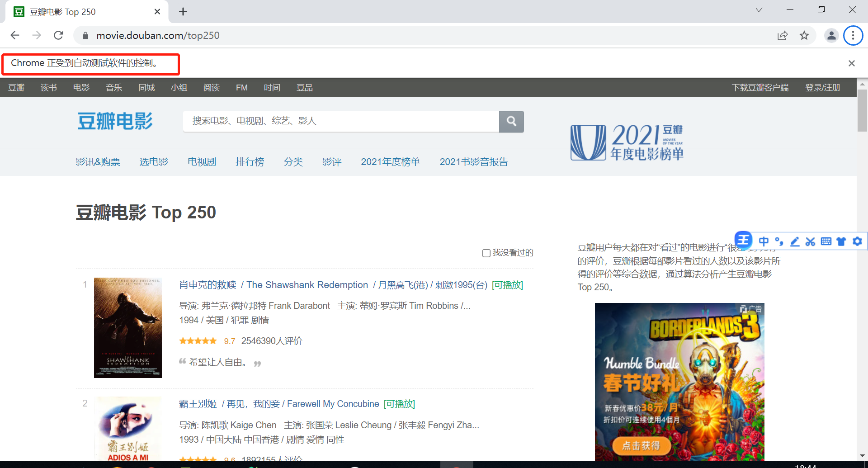Open a new browser tab
The height and width of the screenshot is (468, 868).
(183, 12)
